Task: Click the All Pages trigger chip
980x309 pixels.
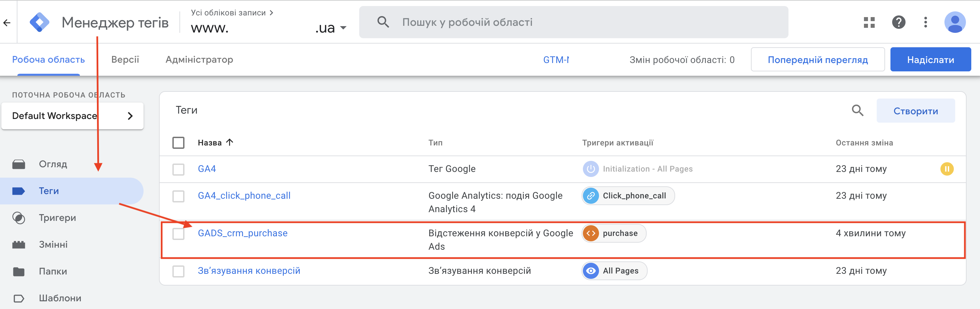Action: 614,270
